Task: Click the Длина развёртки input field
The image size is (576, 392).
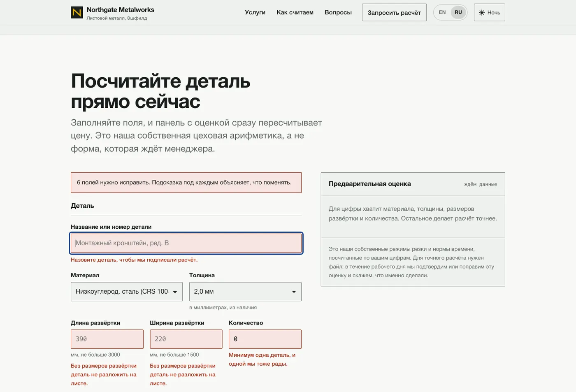Action: pos(107,339)
